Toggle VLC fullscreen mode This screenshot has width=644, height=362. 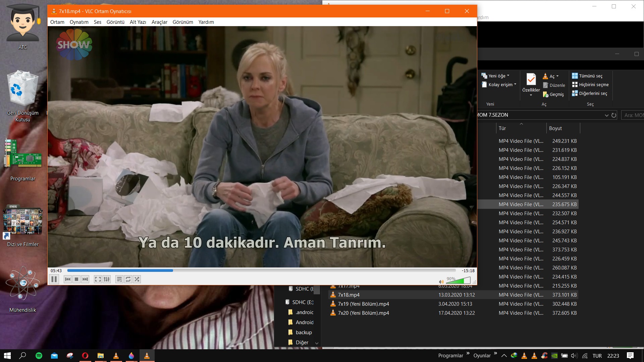tap(98, 279)
